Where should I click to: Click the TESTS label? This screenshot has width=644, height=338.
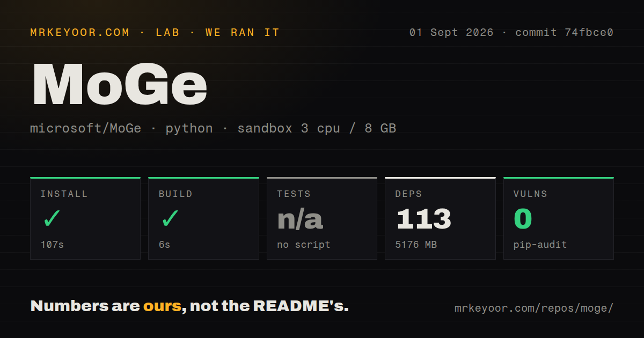(294, 194)
